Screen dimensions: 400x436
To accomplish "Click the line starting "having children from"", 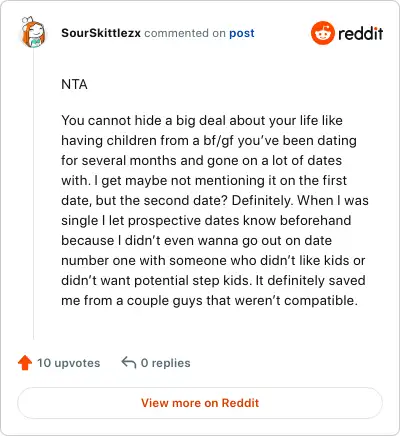I will (209, 141).
